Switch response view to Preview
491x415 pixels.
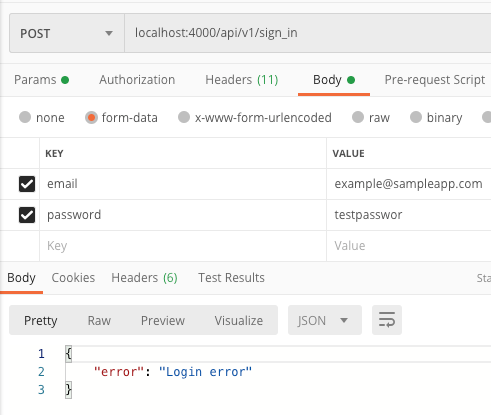tap(163, 320)
